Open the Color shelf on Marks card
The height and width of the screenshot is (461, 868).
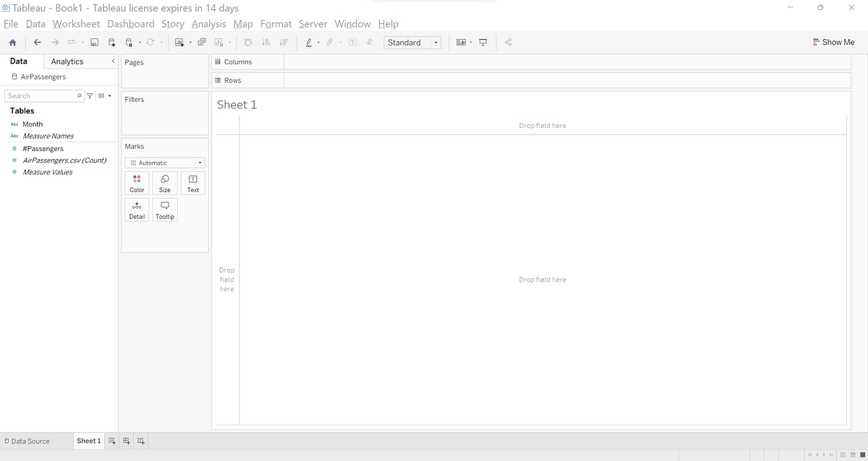click(137, 183)
